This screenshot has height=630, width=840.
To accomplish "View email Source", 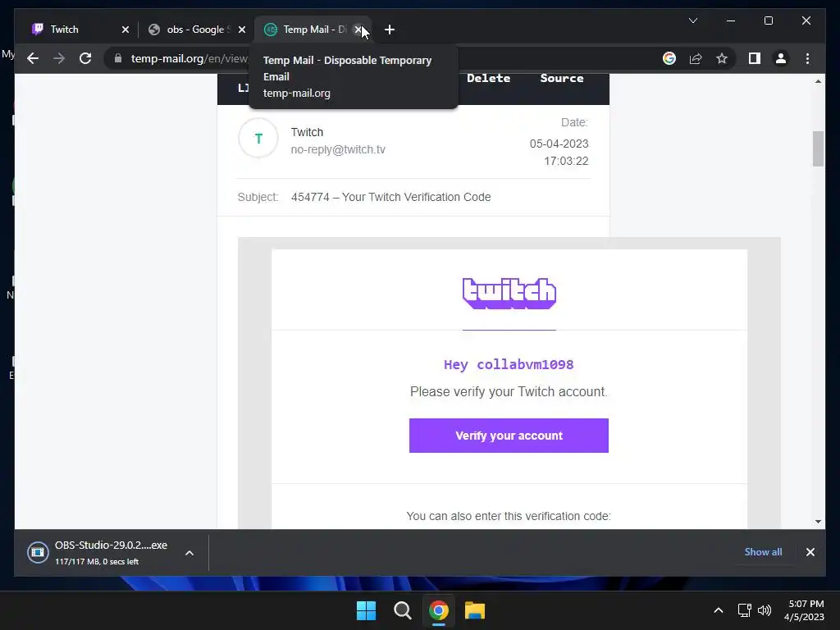I will (561, 78).
